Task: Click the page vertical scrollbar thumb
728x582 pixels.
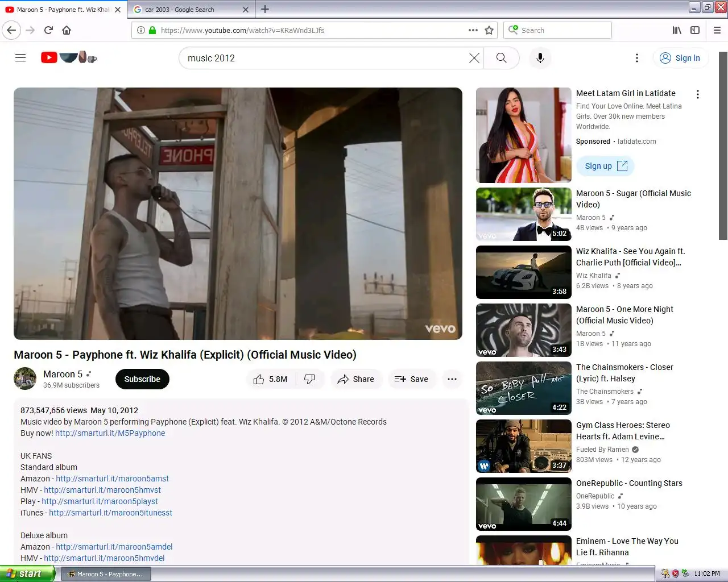Action: pos(723,145)
